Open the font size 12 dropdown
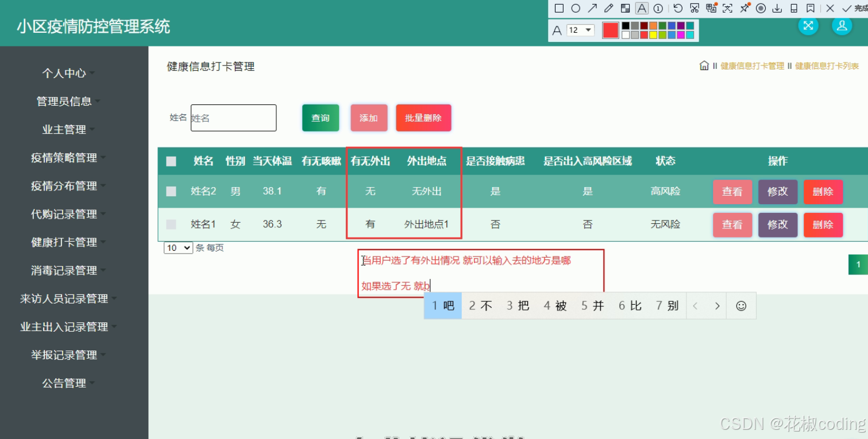The width and height of the screenshot is (868, 439). (x=580, y=30)
